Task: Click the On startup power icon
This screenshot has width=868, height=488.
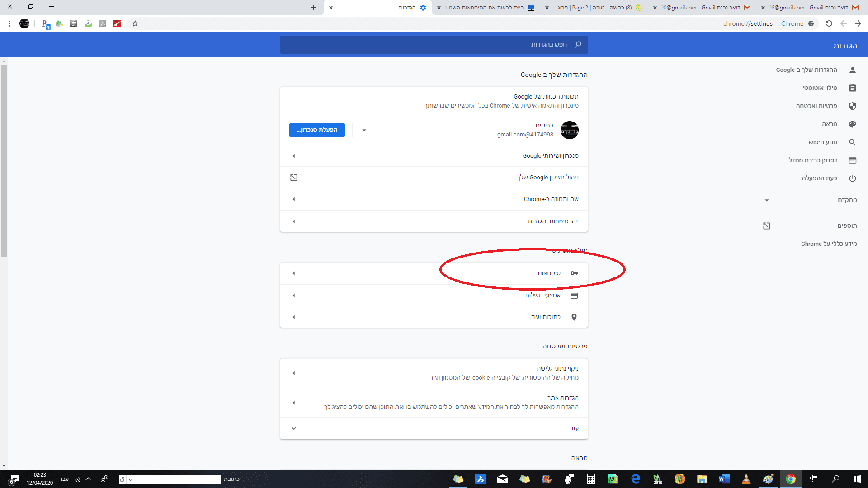Action: coord(852,178)
